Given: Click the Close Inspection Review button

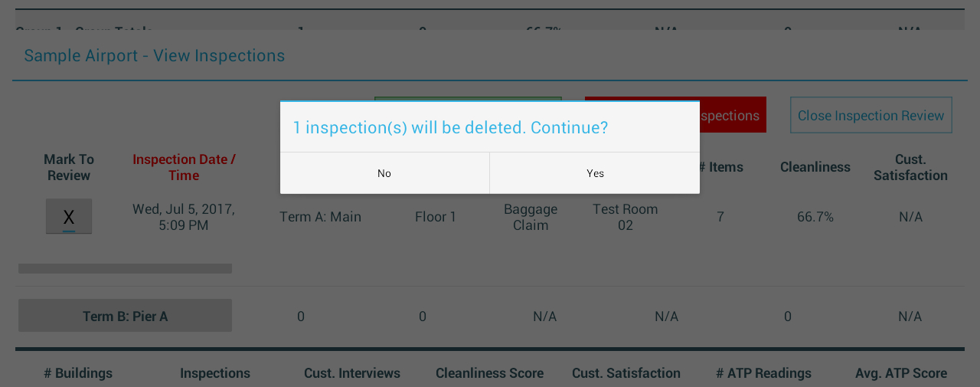Looking at the screenshot, I should (871, 115).
